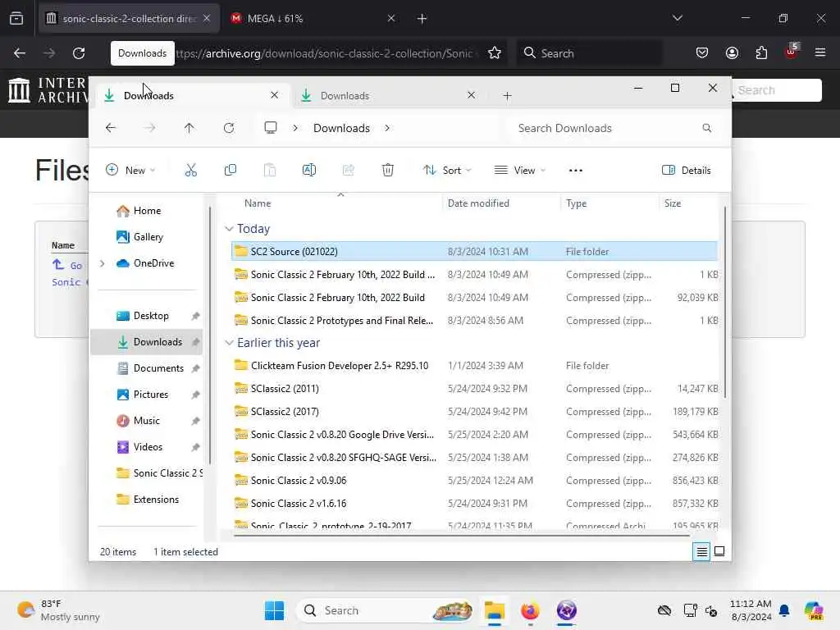This screenshot has width=840, height=630.
Task: Collapse the Today group
Action: 229,229
